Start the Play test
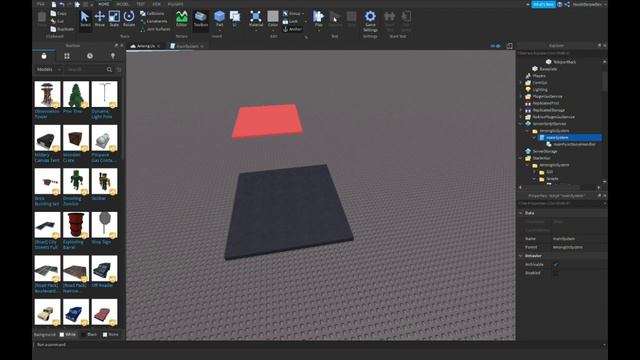Screen dimensions: 640x360 tap(318, 19)
